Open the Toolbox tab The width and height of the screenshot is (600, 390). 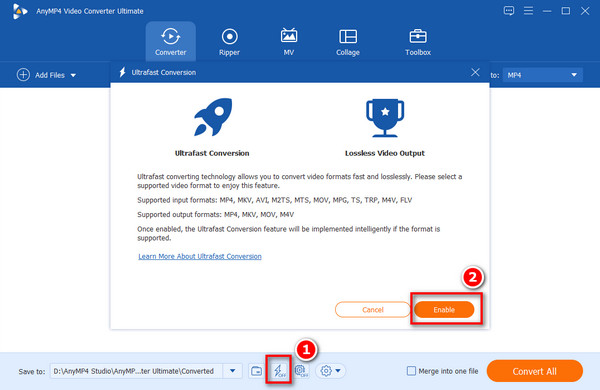[418, 41]
